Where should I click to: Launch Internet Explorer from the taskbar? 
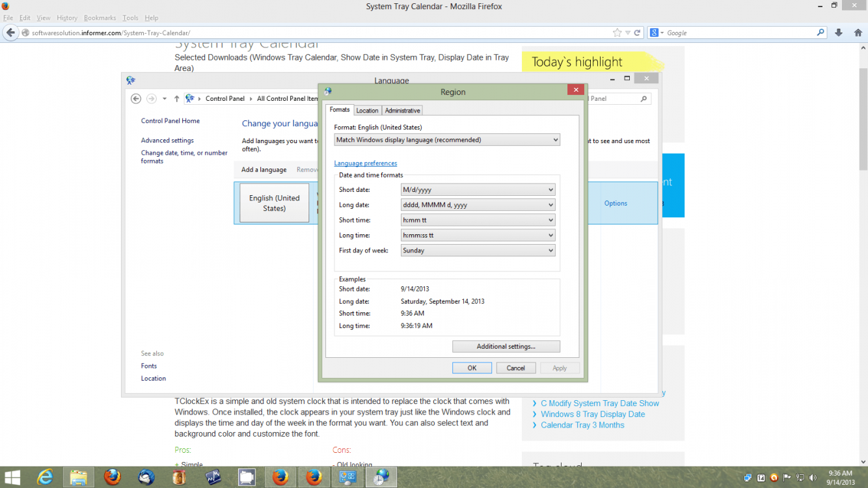46,477
